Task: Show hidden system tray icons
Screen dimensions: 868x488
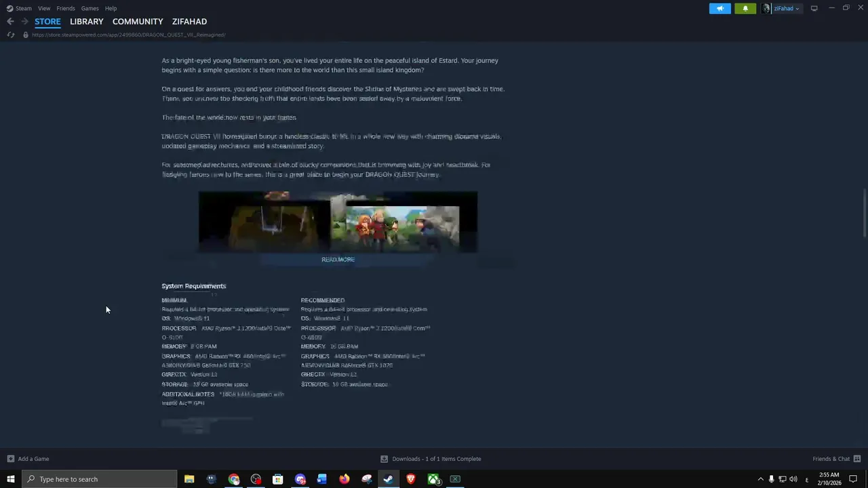Action: coord(760,479)
